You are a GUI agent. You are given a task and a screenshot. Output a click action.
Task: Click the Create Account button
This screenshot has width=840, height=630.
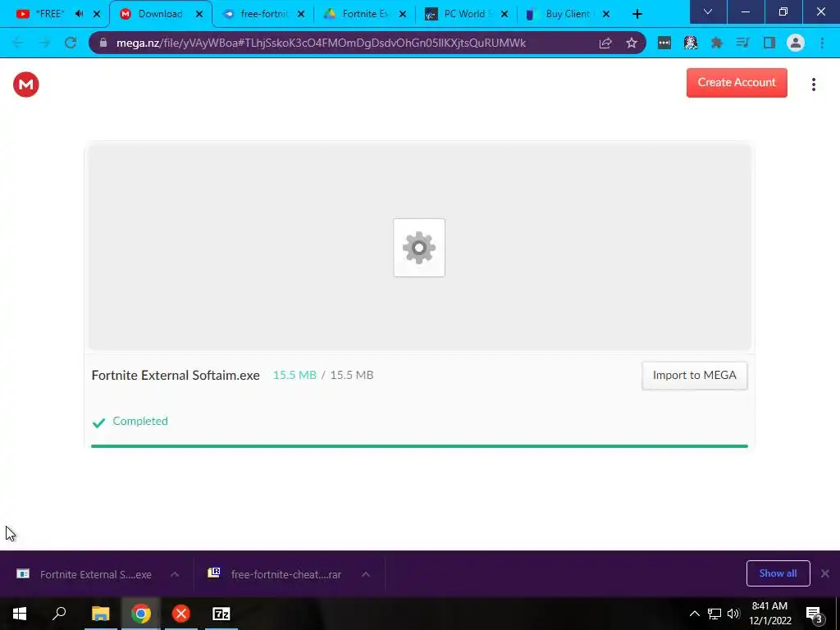pos(737,83)
